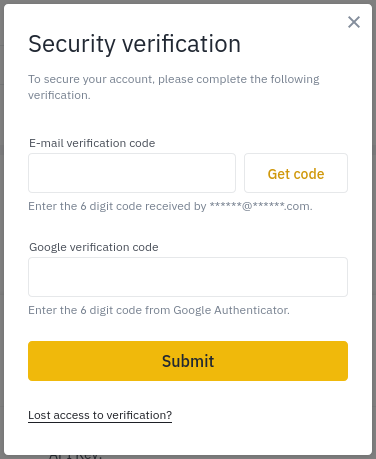Screen dimensions: 376x459
Task: Click the Get code button
Action: click(x=296, y=173)
